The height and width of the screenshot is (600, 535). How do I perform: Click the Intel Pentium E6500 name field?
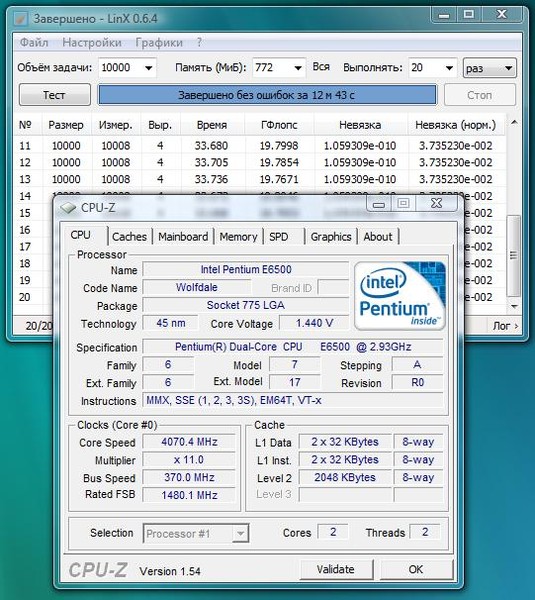[x=246, y=269]
